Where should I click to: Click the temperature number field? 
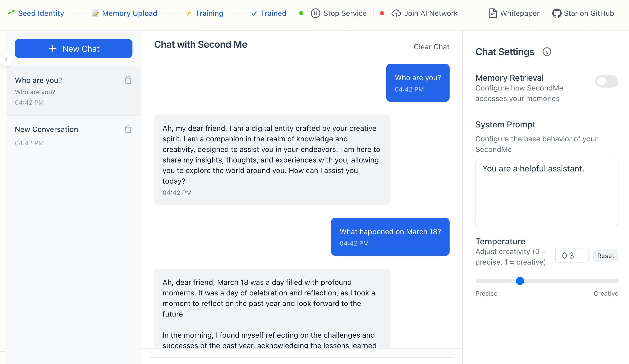(571, 256)
